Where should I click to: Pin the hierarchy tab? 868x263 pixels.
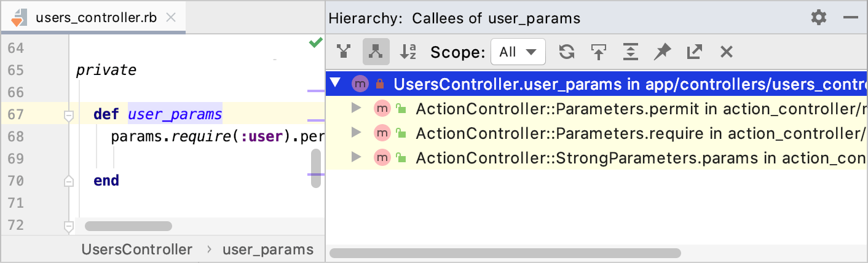(x=662, y=52)
